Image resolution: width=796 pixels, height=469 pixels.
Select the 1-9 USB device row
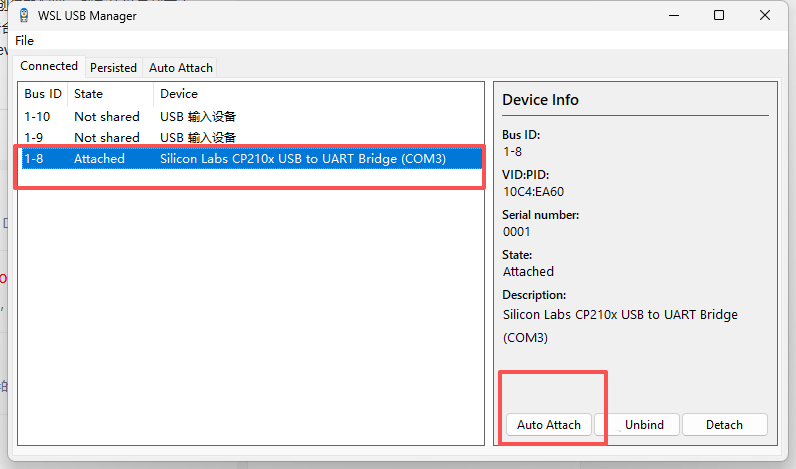coord(251,138)
